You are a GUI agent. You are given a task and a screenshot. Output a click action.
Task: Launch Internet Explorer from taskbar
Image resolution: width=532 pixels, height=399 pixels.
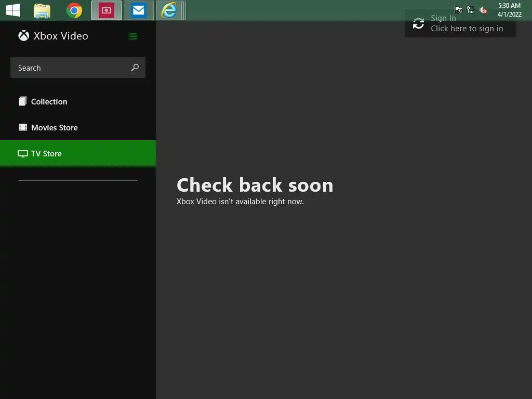(169, 10)
